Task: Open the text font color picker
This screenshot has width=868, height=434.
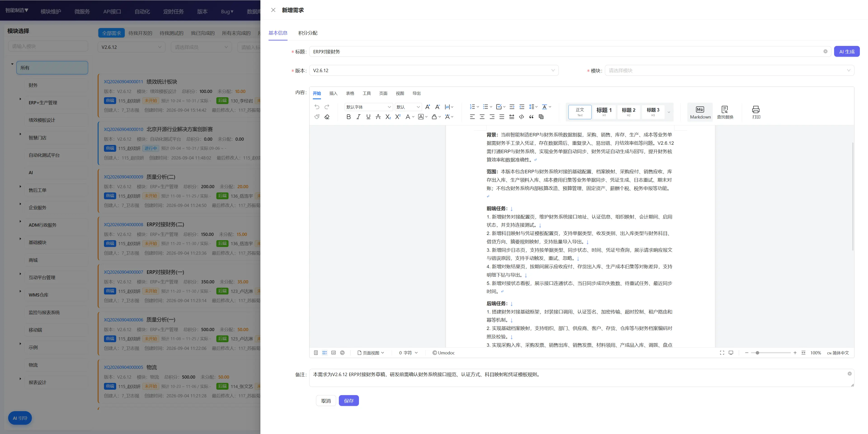Action: pos(410,117)
